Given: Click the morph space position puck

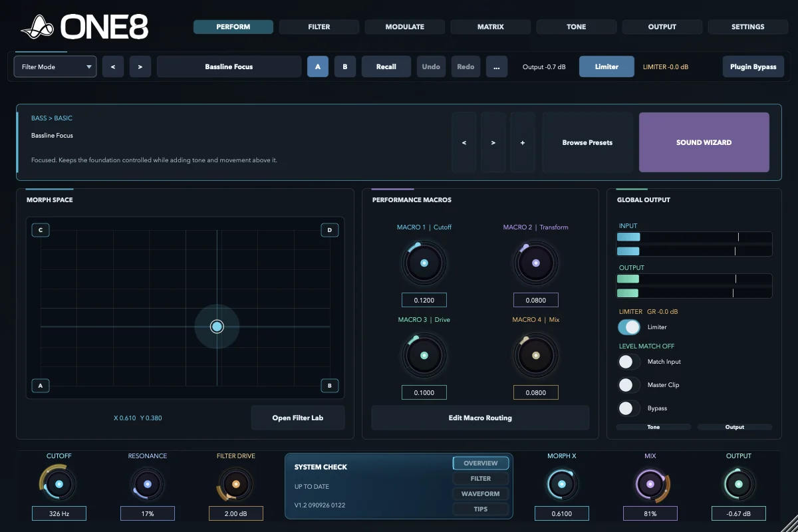Looking at the screenshot, I should point(217,327).
